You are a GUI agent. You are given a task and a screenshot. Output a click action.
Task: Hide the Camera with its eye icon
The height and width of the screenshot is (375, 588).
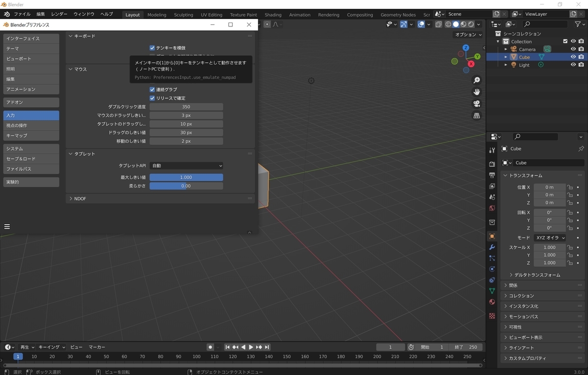coord(573,49)
